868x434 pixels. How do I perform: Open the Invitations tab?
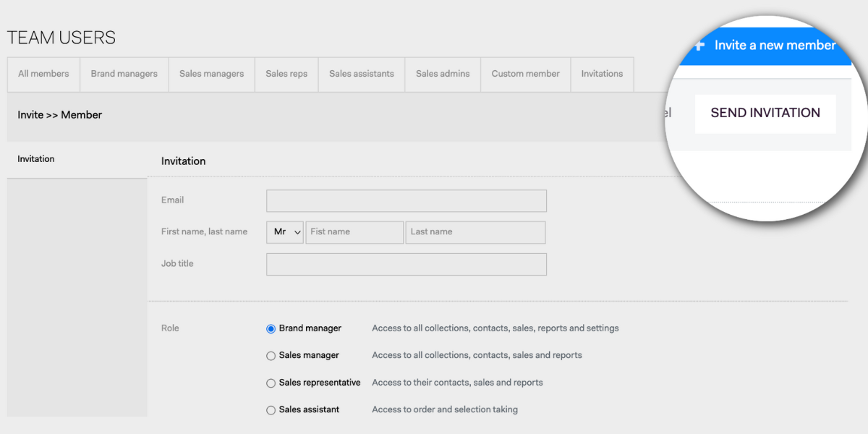point(602,74)
